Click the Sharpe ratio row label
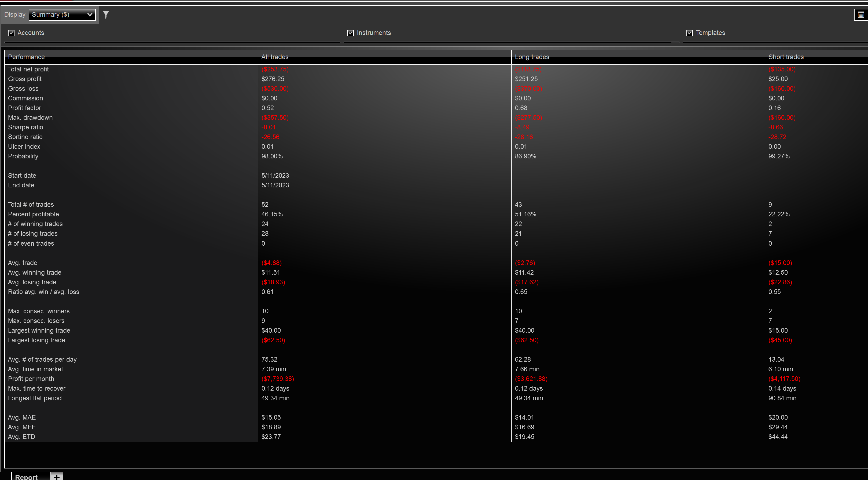868x480 pixels. (x=25, y=127)
